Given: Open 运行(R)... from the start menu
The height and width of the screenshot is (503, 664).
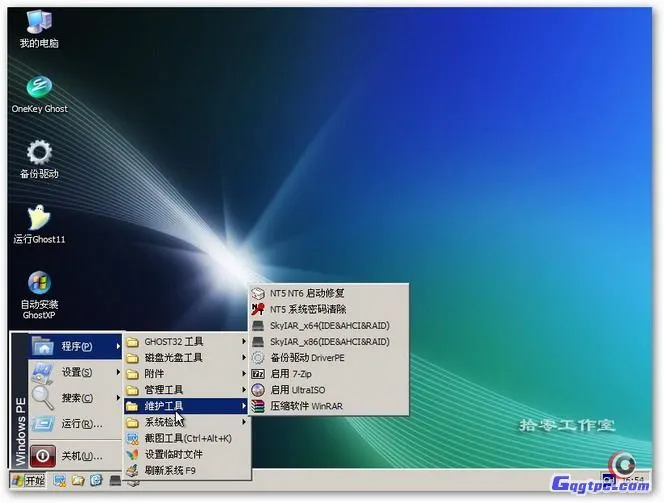Looking at the screenshot, I should 75,423.
